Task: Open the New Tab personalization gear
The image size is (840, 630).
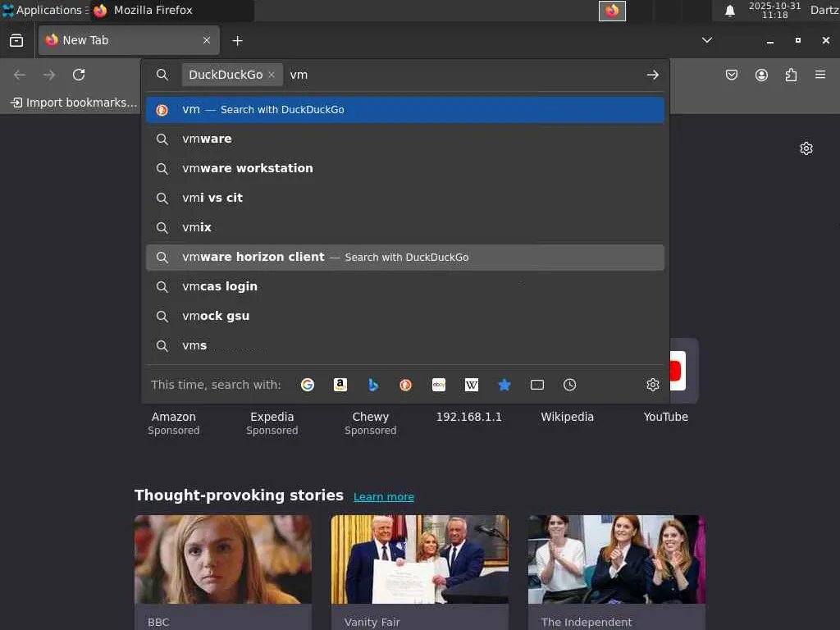Action: [806, 148]
